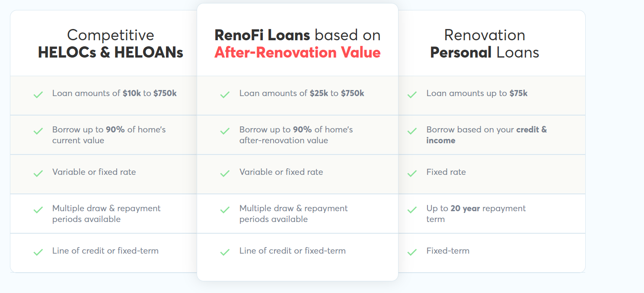644x293 pixels.
Task: Select the Renovation Personal Loans heading
Action: (485, 44)
